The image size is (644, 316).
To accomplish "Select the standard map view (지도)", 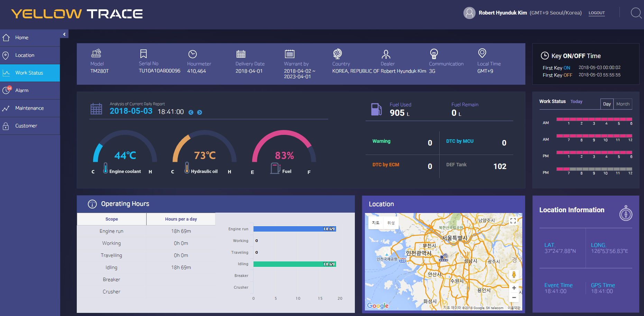I will 376,223.
